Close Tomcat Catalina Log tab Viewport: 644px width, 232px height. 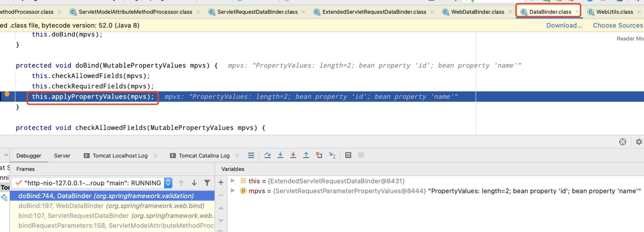point(237,156)
